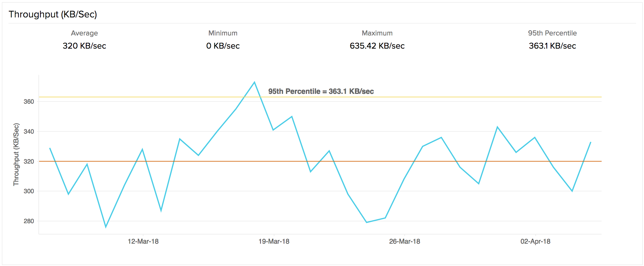Screen dimensions: 644x266
Task: Click the Maximum stat label
Action: (377, 33)
